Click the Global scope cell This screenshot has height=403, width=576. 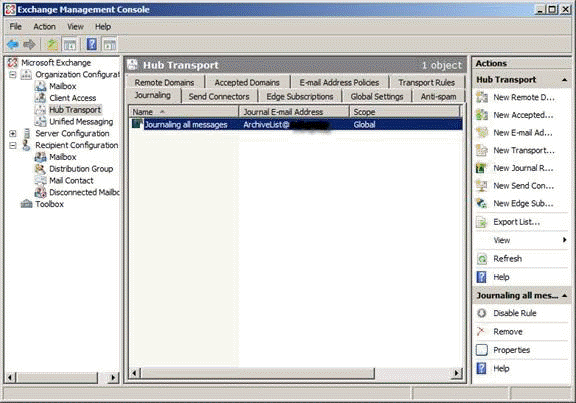pyautogui.click(x=364, y=125)
